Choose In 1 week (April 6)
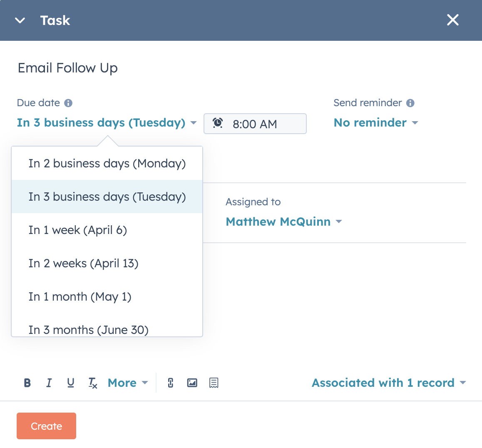 tap(78, 230)
